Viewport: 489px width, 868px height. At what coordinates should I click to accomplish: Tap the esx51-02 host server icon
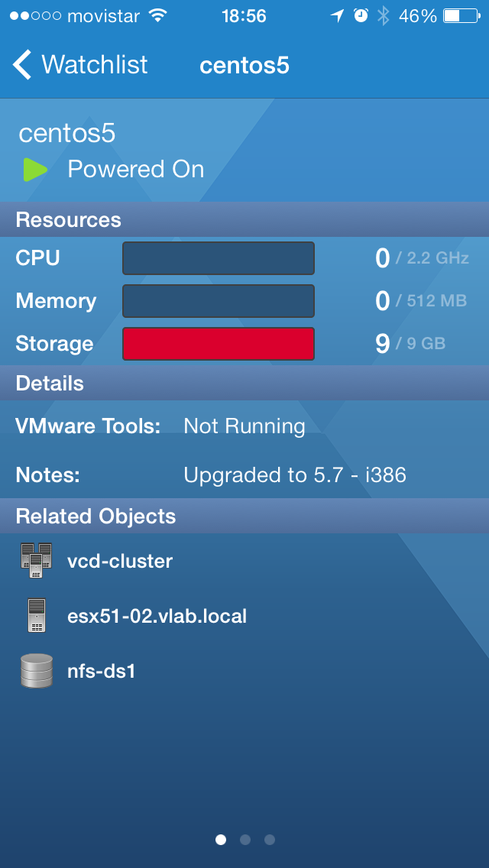tap(36, 616)
